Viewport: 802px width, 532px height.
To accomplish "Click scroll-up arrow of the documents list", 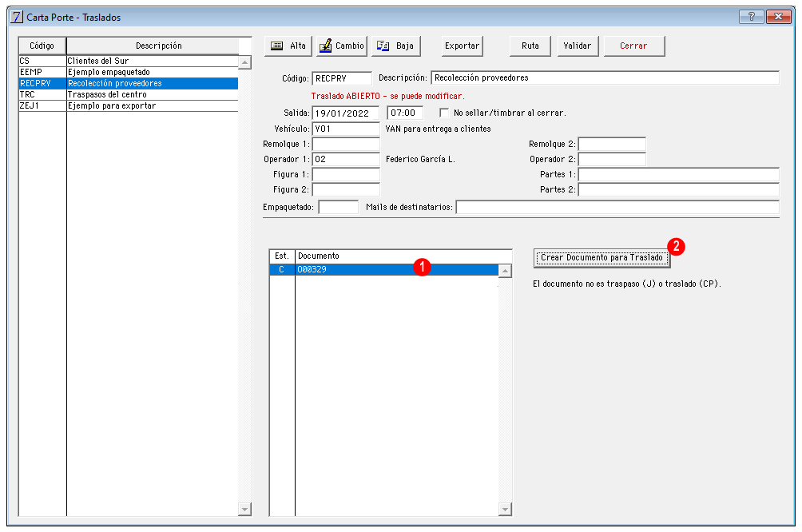I will point(505,271).
